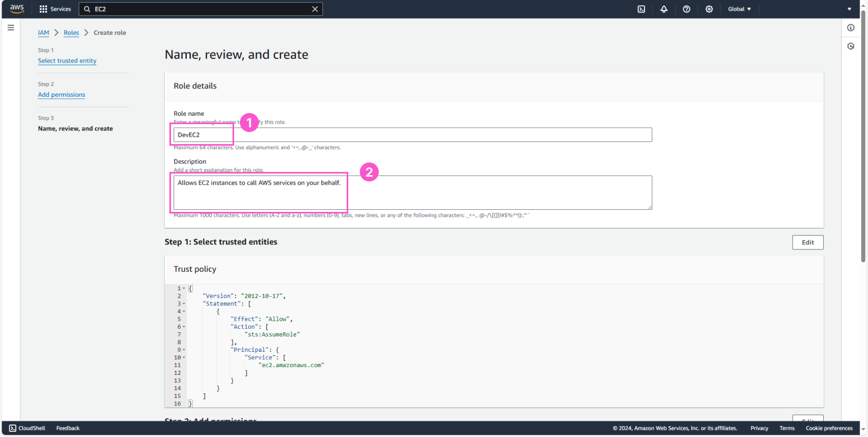The image size is (868, 437).
Task: Collapse Statement fold arrow at line 3
Action: (184, 303)
